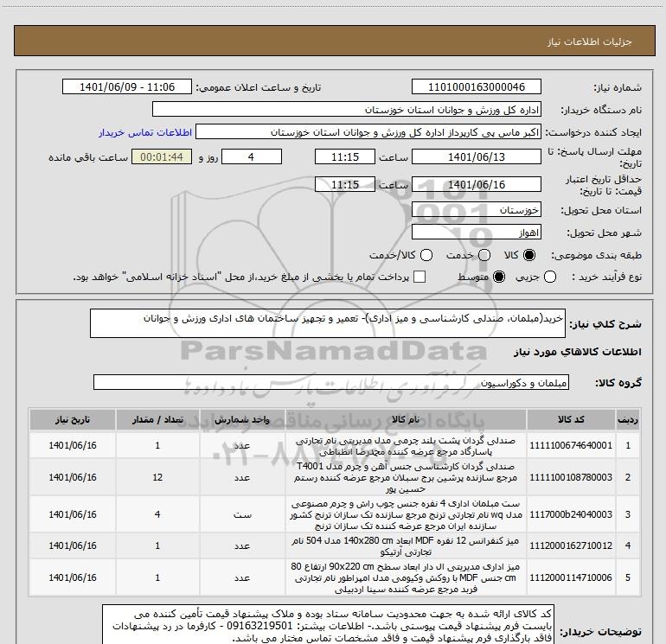Click quantity 4 in row 3
Image resolution: width=666 pixels, height=644 pixels.
point(157,514)
